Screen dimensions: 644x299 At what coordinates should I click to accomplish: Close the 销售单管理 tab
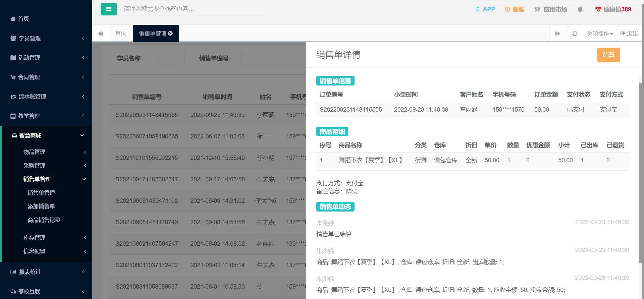(170, 34)
